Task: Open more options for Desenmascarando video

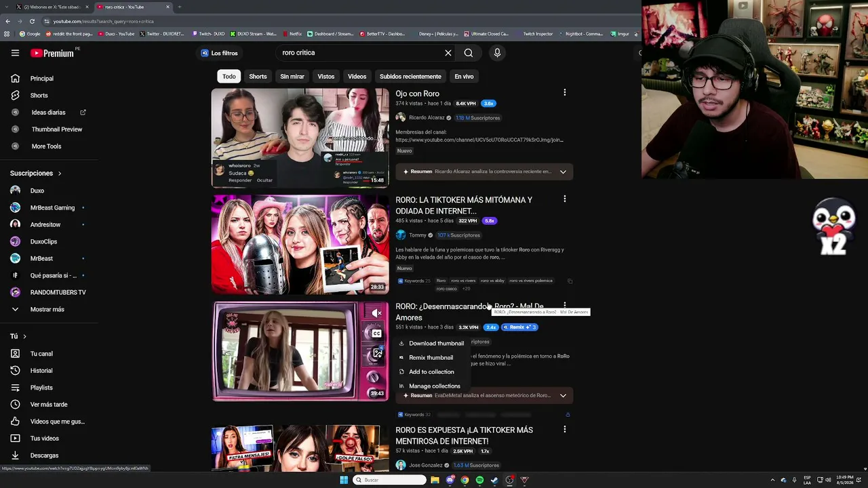Action: coord(564,306)
